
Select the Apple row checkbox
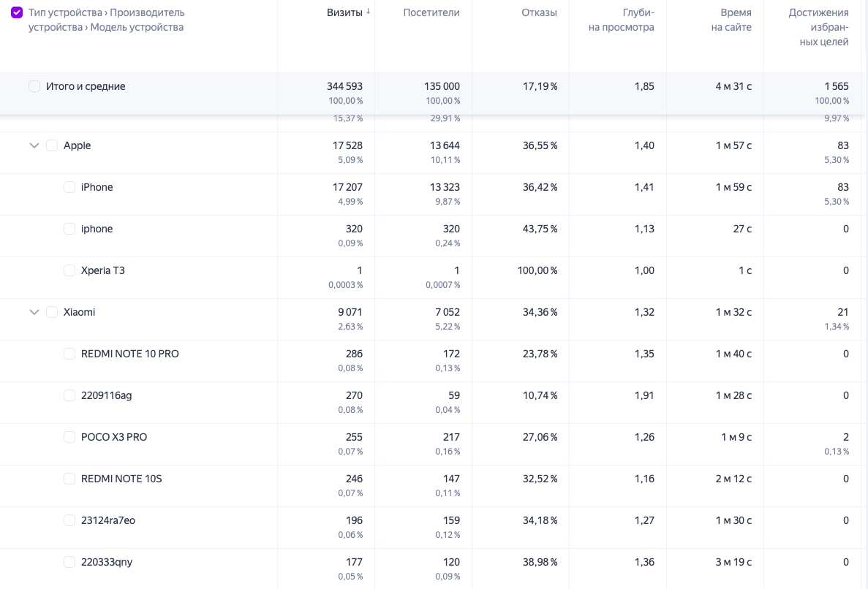52,145
